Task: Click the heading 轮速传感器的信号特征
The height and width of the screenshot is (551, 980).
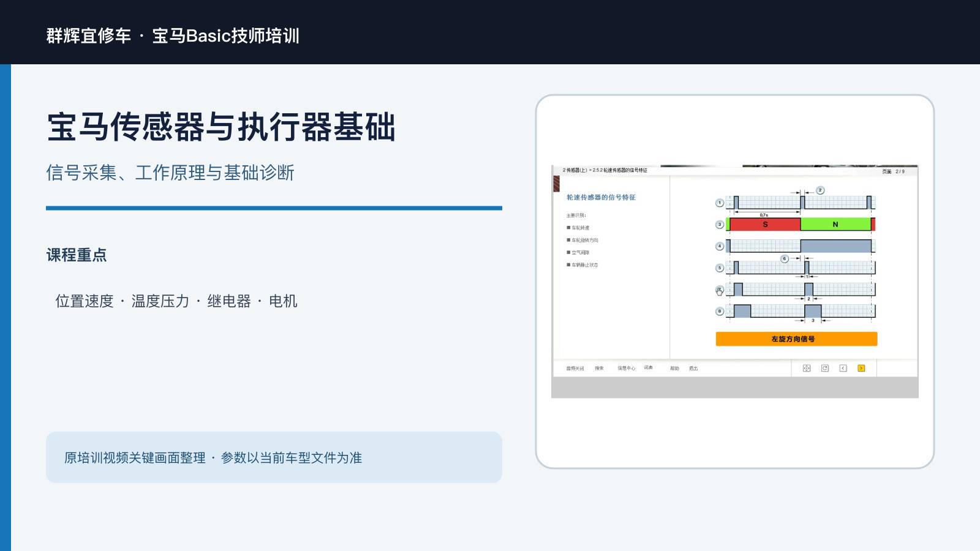Action: pos(601,197)
